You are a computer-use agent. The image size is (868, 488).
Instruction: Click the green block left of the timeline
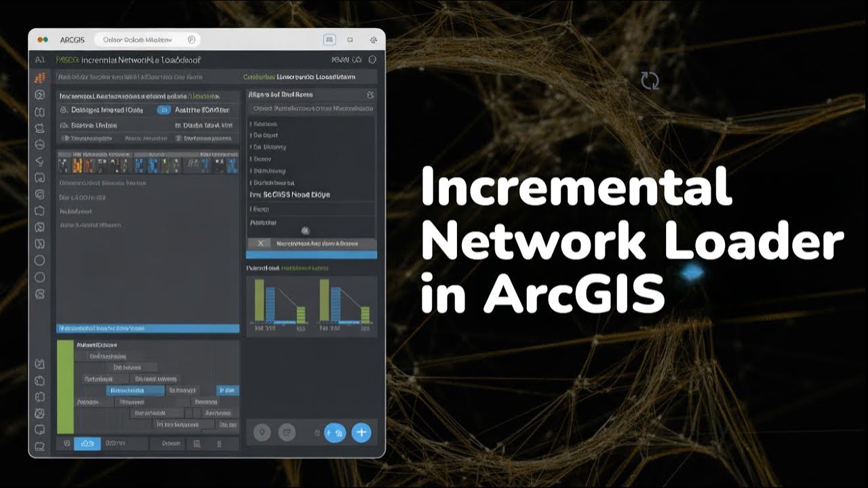[65, 386]
